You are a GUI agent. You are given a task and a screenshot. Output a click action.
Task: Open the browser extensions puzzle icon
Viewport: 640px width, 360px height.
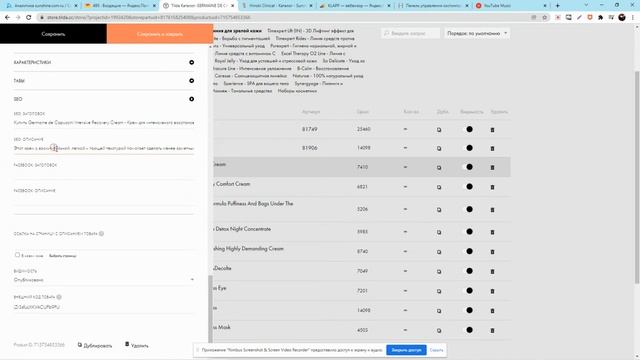click(x=600, y=18)
